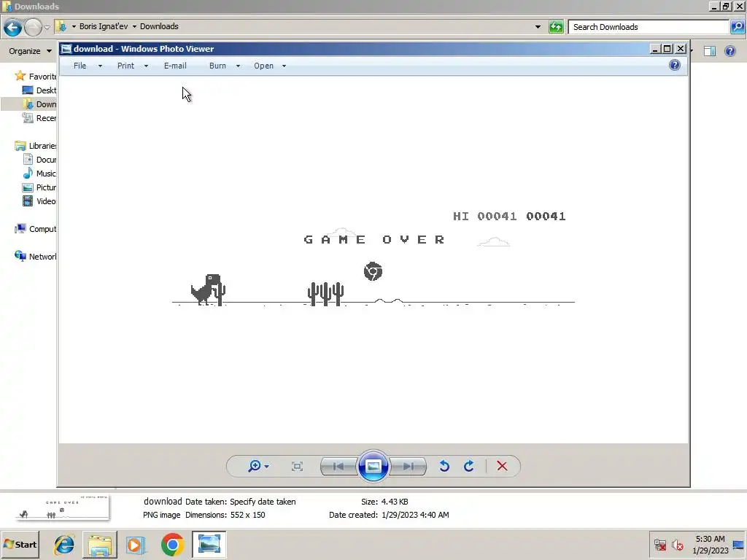
Task: Rotate the image clockwise
Action: coord(469,466)
